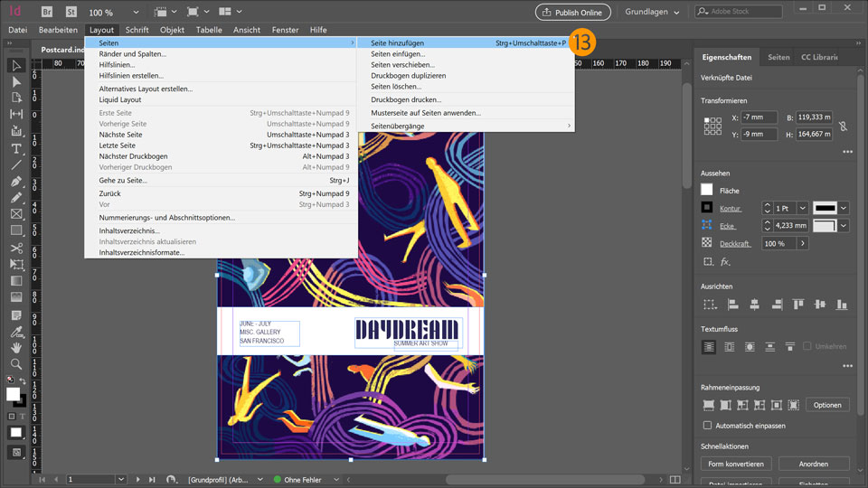Image resolution: width=868 pixels, height=488 pixels.
Task: Select wrap around bounding box option
Action: [729, 347]
